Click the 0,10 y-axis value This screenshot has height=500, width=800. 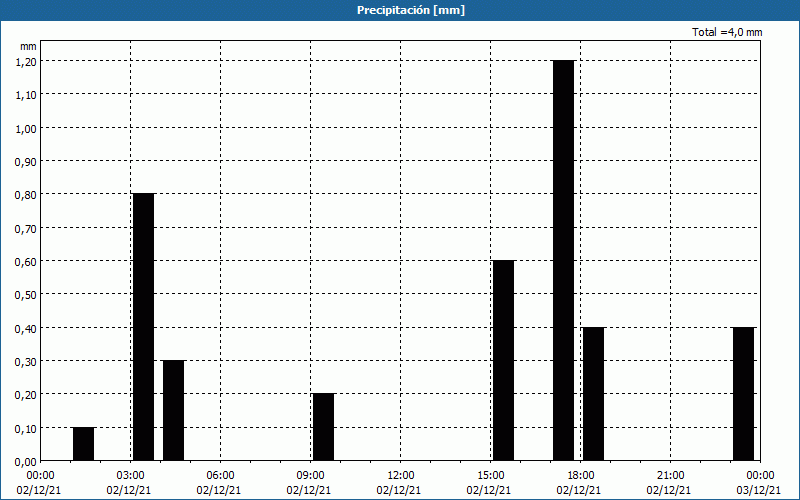tap(26, 428)
